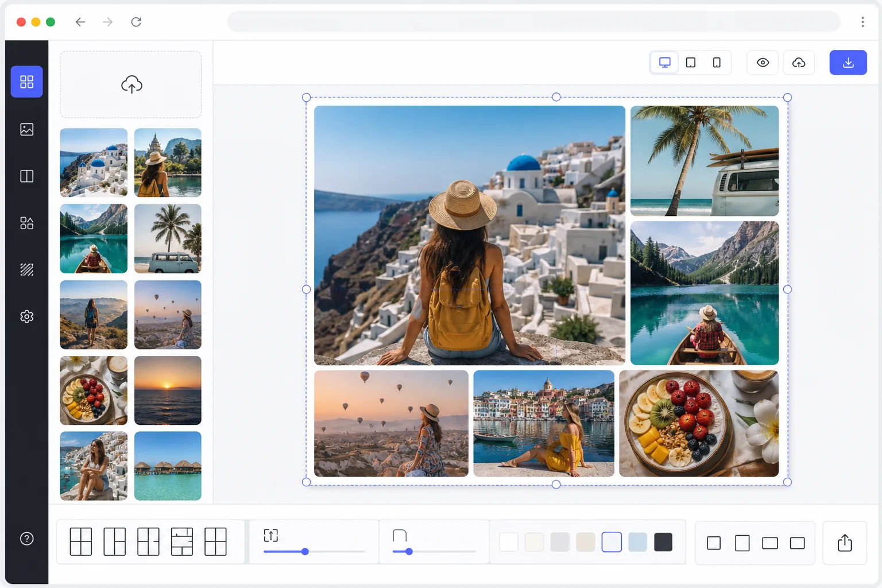Click the bottom-right selection handle of collage
The height and width of the screenshot is (588, 882).
tap(787, 482)
